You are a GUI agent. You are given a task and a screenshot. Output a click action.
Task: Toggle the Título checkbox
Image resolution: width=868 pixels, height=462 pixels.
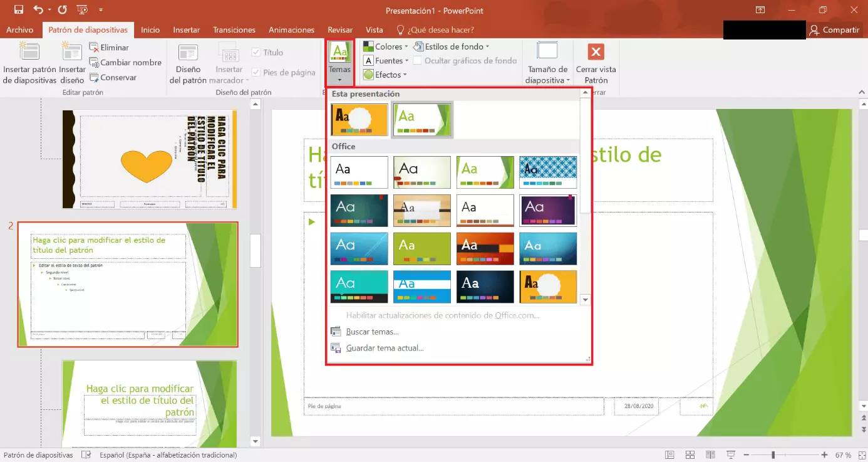[x=256, y=53]
